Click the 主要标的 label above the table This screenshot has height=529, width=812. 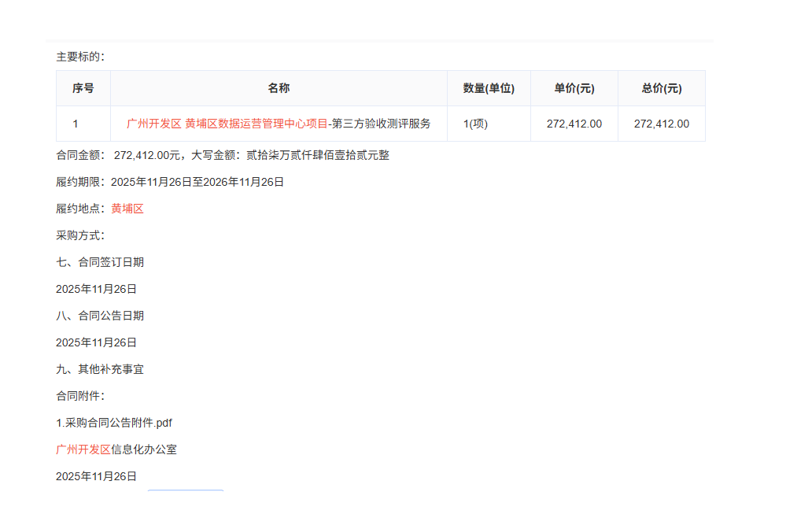click(x=76, y=57)
